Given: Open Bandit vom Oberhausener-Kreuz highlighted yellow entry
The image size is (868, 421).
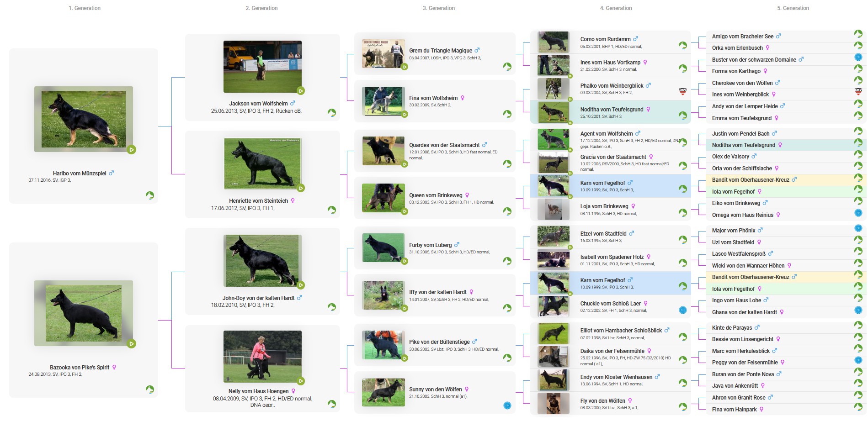Looking at the screenshot, I should coord(751,180).
